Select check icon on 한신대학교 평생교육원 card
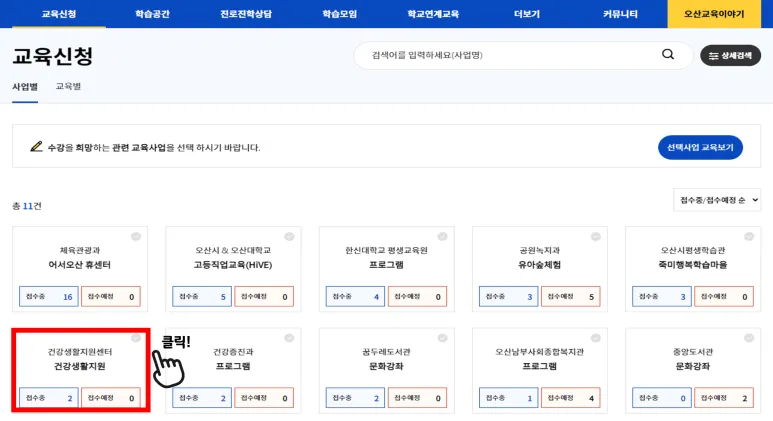Screen dimensions: 773x421 [x=442, y=237]
